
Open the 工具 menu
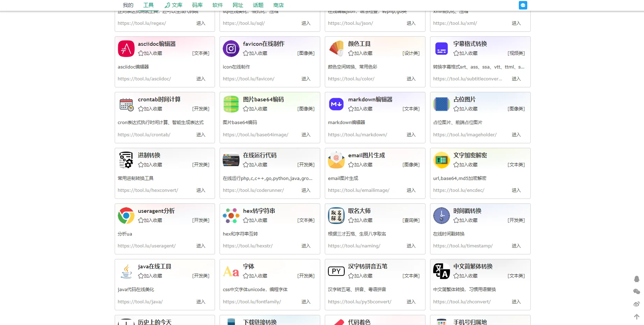click(x=149, y=5)
